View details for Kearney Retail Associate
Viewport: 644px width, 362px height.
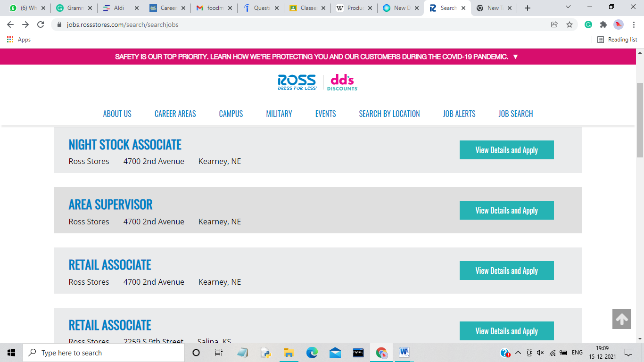tap(507, 271)
